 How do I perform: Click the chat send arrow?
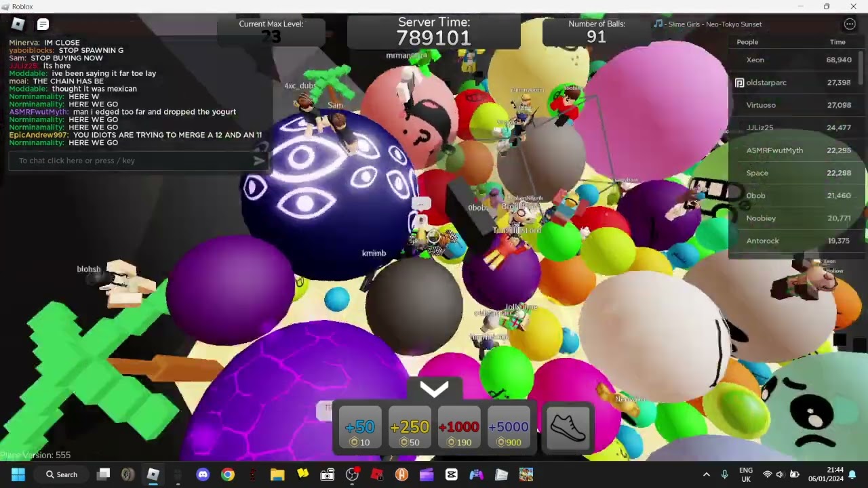[x=258, y=161]
